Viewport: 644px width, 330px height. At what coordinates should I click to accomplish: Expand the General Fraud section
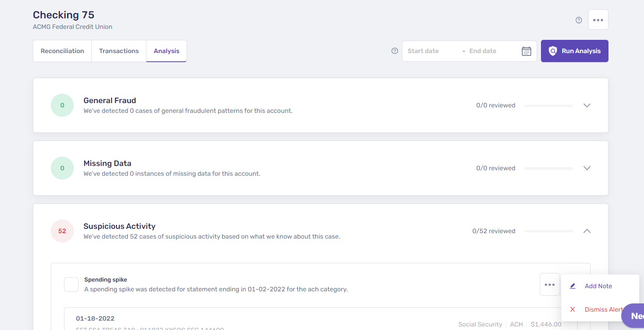[587, 105]
